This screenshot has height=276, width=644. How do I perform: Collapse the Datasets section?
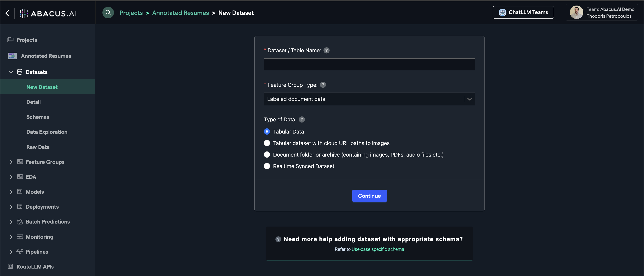[11, 72]
